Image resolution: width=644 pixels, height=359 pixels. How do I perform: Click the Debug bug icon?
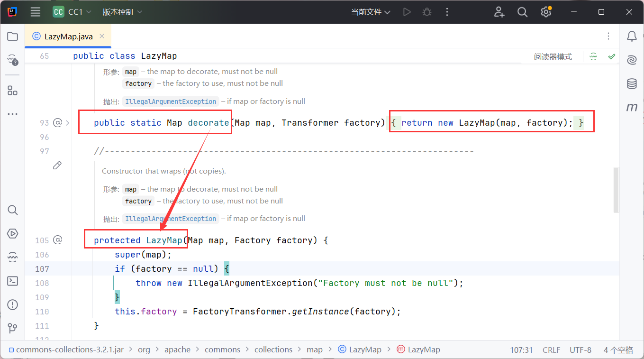(427, 12)
